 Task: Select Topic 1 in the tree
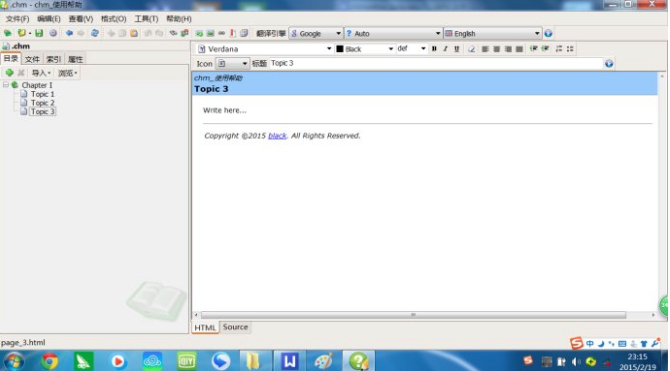click(42, 94)
